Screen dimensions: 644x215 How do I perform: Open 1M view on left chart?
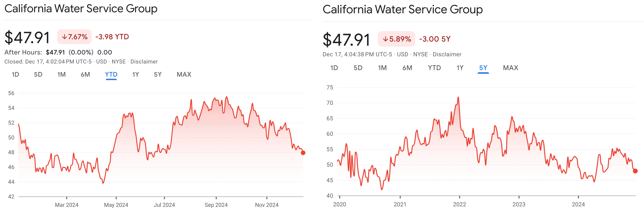tap(62, 74)
